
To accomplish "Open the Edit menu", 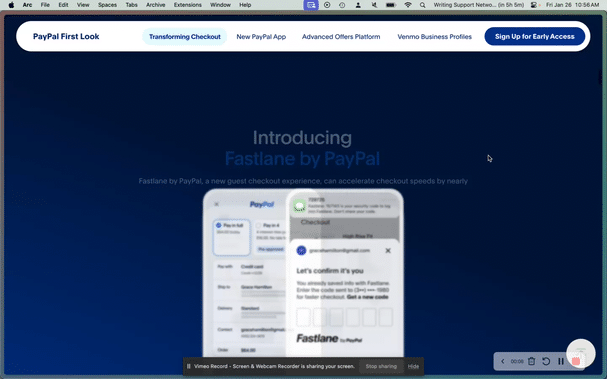I will pyautogui.click(x=63, y=5).
